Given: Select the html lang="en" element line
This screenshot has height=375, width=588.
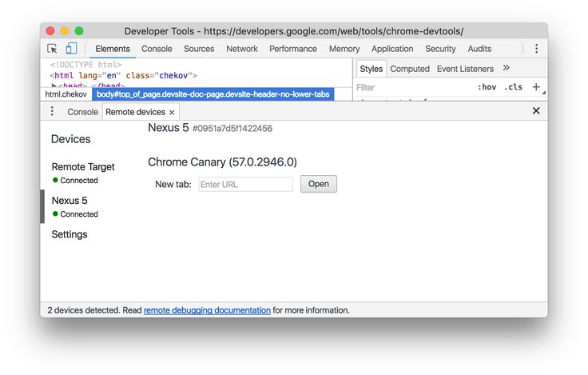Looking at the screenshot, I should tap(123, 75).
